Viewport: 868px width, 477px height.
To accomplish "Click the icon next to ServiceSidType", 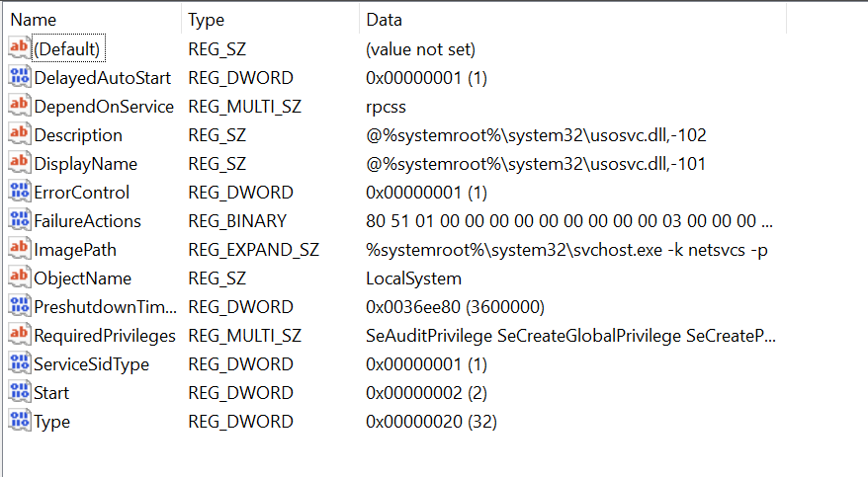I will 19,363.
